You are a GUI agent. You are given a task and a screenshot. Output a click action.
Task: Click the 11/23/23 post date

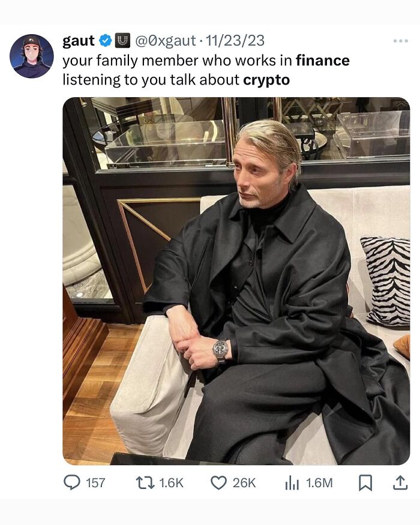pyautogui.click(x=235, y=41)
